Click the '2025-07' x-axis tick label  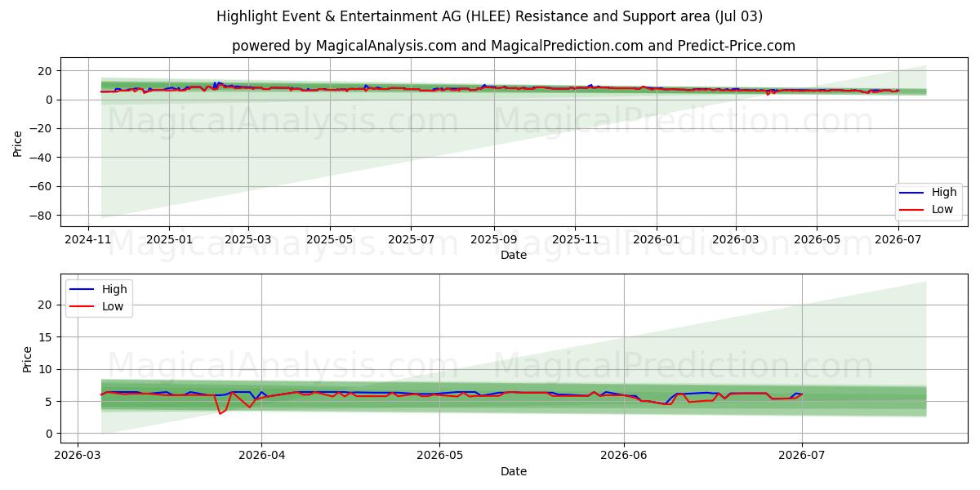coord(410,240)
